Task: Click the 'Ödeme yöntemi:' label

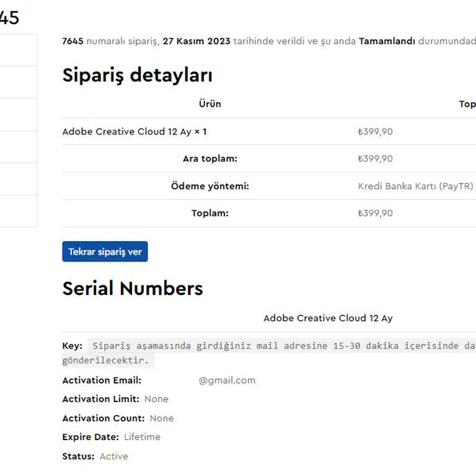Action: (209, 186)
